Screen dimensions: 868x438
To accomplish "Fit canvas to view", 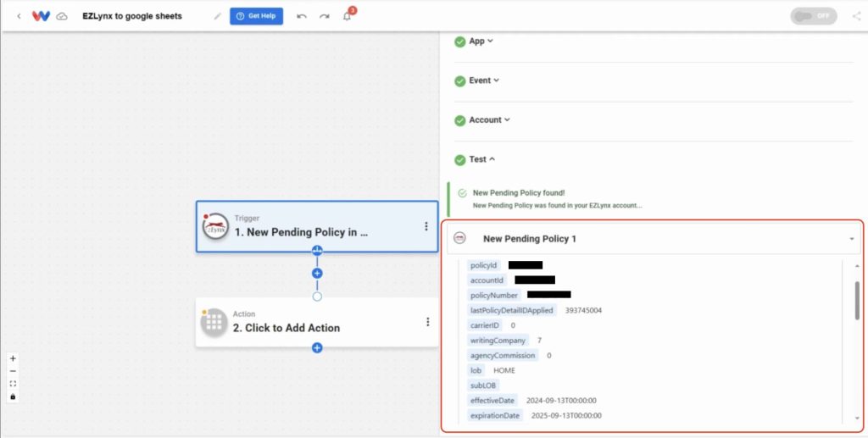I will point(13,384).
